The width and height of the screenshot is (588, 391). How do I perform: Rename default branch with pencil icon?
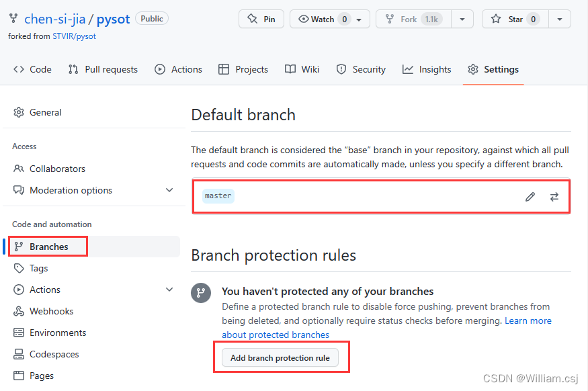pyautogui.click(x=530, y=197)
